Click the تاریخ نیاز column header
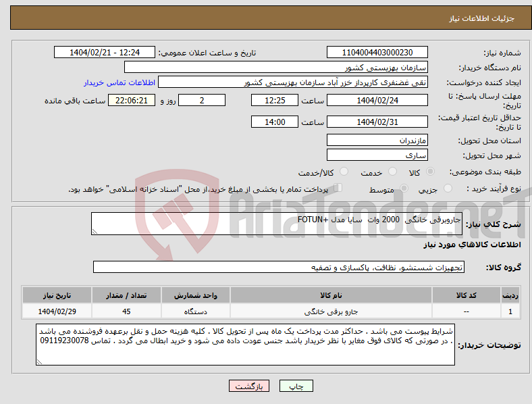Screen dimensions: 532x404 pyautogui.click(x=57, y=295)
